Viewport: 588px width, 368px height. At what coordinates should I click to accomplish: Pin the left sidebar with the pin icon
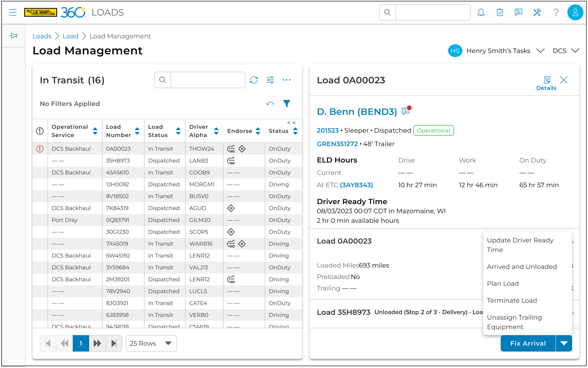click(x=13, y=35)
